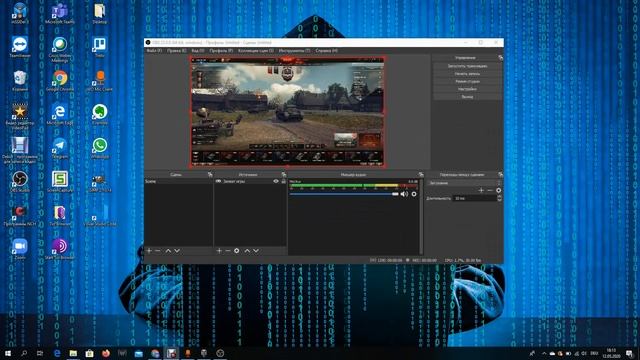Open the TeamViewer desktop shortcut
The width and height of the screenshot is (640, 360).
tap(20, 47)
